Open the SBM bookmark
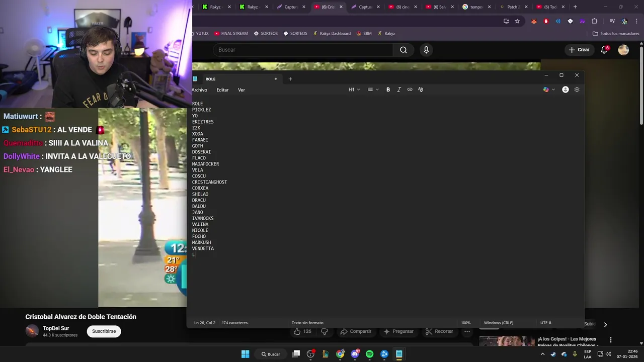Image resolution: width=644 pixels, height=362 pixels. tap(364, 34)
